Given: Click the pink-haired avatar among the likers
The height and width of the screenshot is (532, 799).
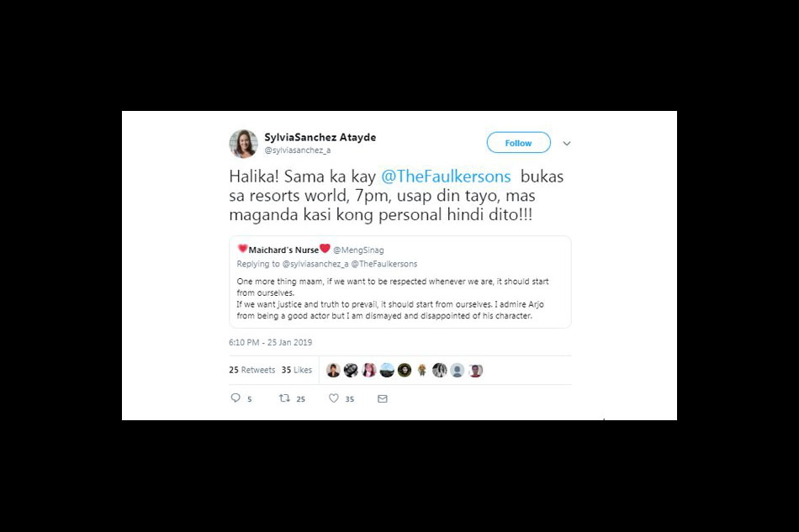Looking at the screenshot, I should tap(369, 370).
